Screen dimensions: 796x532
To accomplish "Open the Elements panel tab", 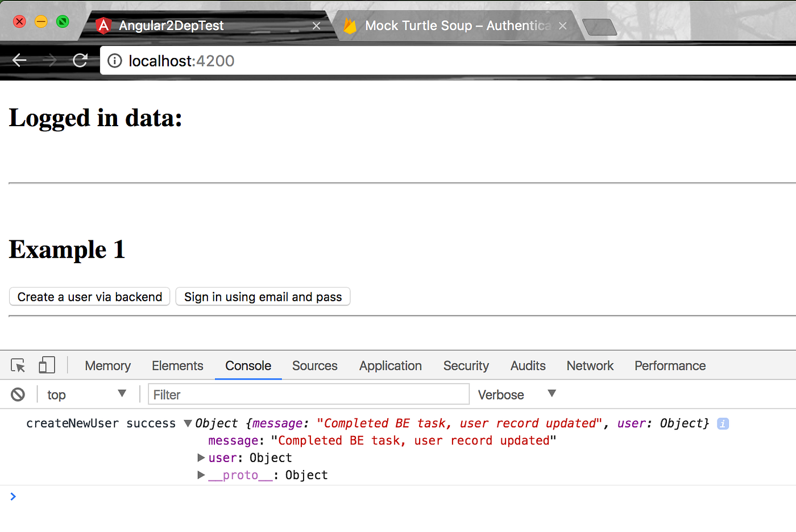I will (177, 365).
